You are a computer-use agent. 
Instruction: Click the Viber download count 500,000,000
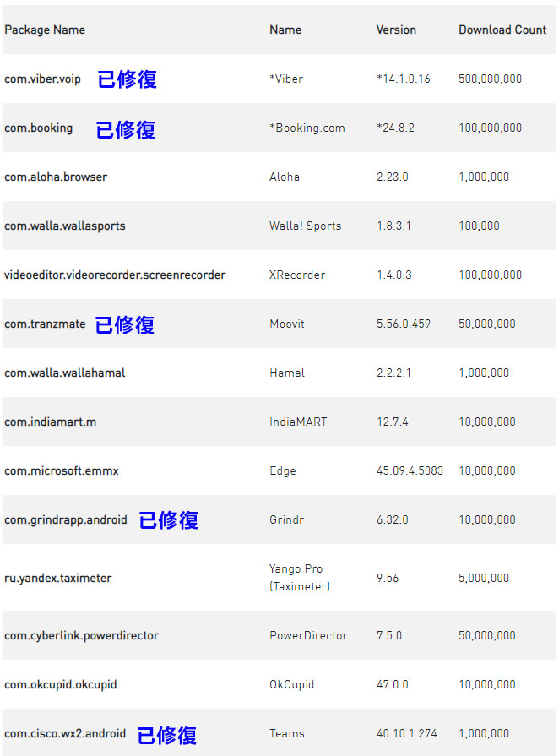[491, 79]
